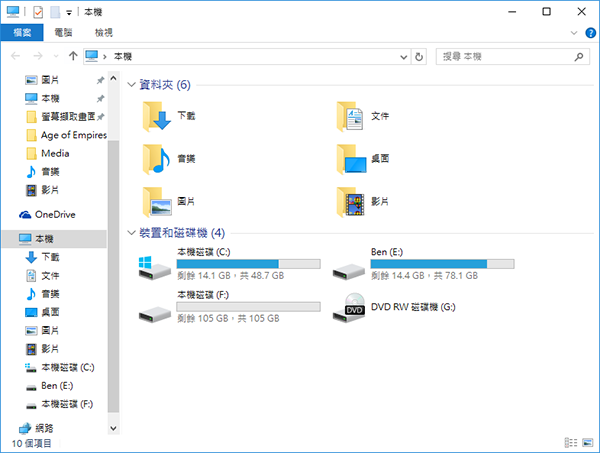Click the C: drive usage bar
Image resolution: width=600 pixels, height=453 pixels.
click(x=248, y=264)
